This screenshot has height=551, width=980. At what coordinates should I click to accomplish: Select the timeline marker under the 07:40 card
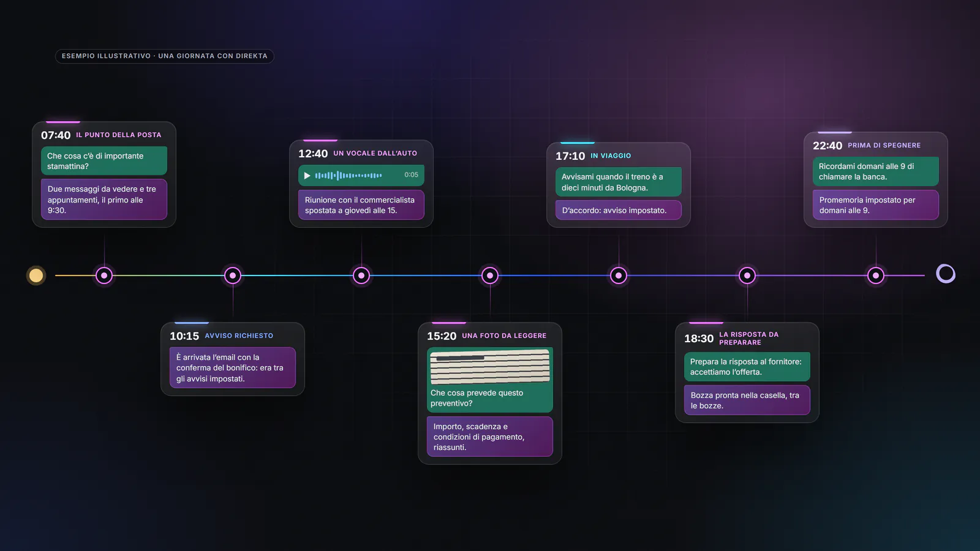pos(104,275)
